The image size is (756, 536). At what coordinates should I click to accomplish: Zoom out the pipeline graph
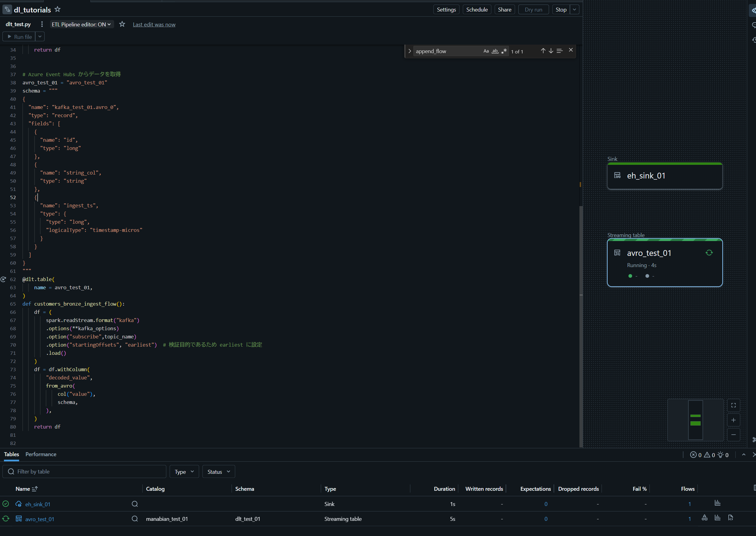pyautogui.click(x=733, y=435)
